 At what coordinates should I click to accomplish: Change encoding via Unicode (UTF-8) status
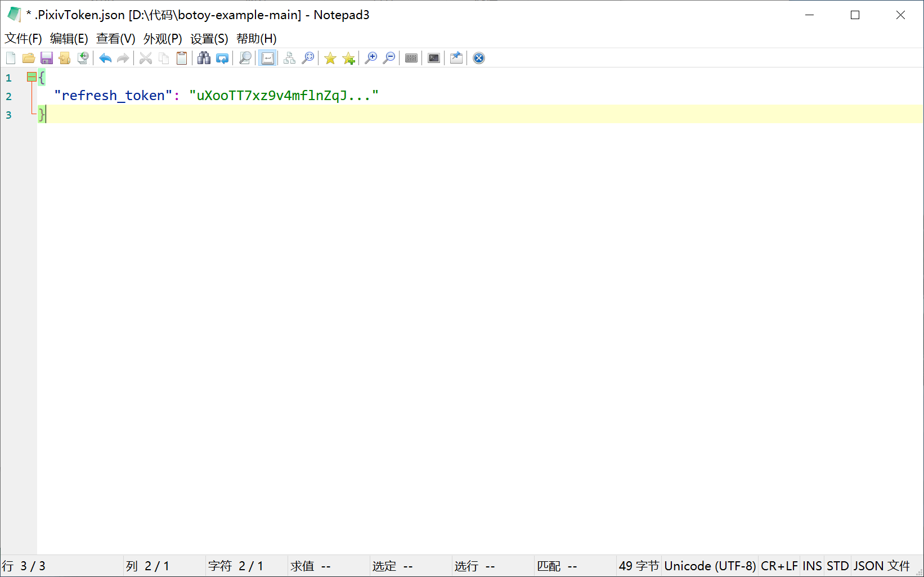pos(710,566)
